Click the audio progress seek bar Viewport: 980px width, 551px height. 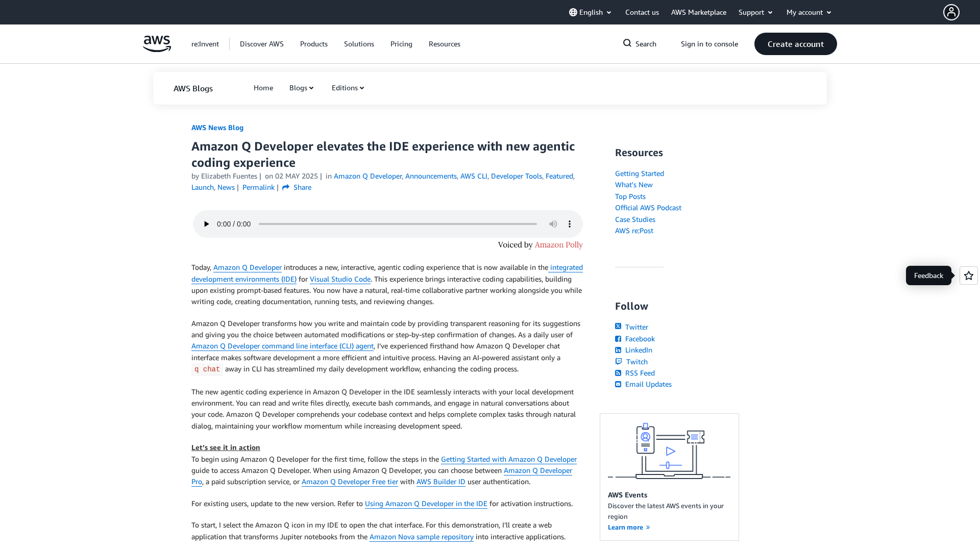(398, 224)
